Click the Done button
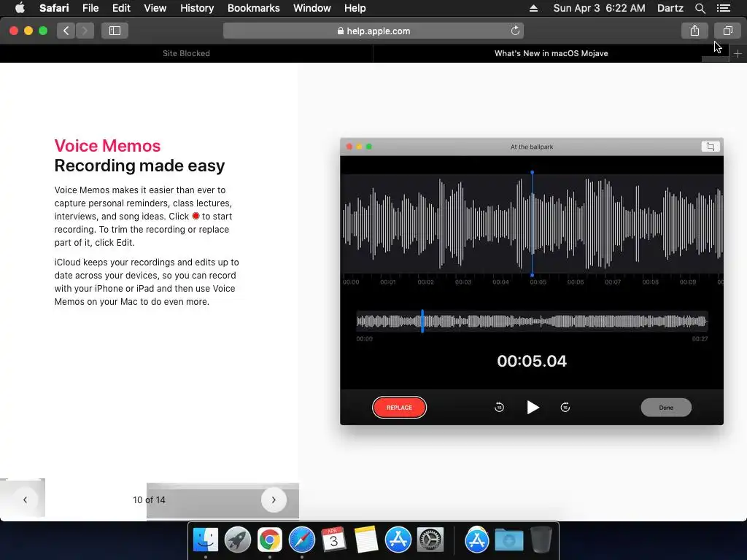This screenshot has height=560, width=747. 666,407
